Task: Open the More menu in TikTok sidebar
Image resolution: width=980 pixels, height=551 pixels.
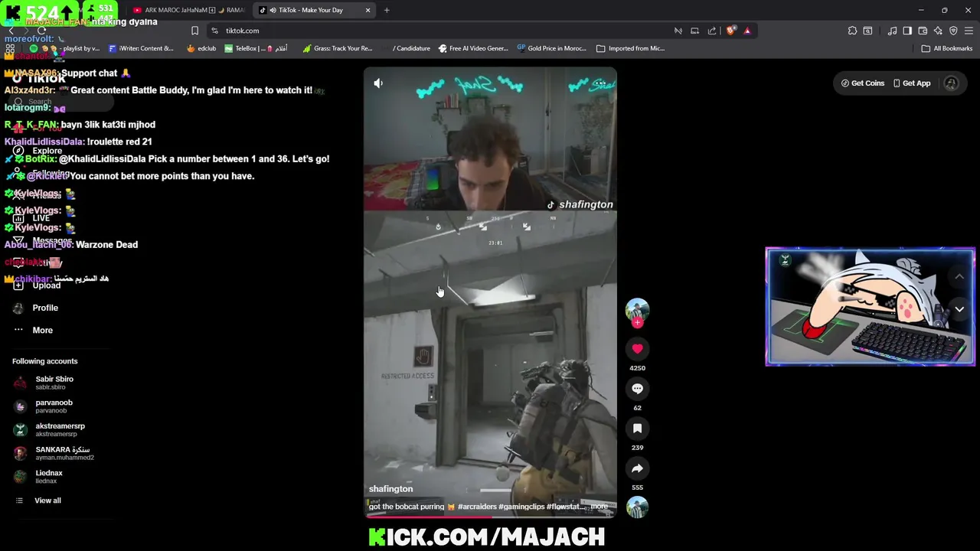Action: 42,330
